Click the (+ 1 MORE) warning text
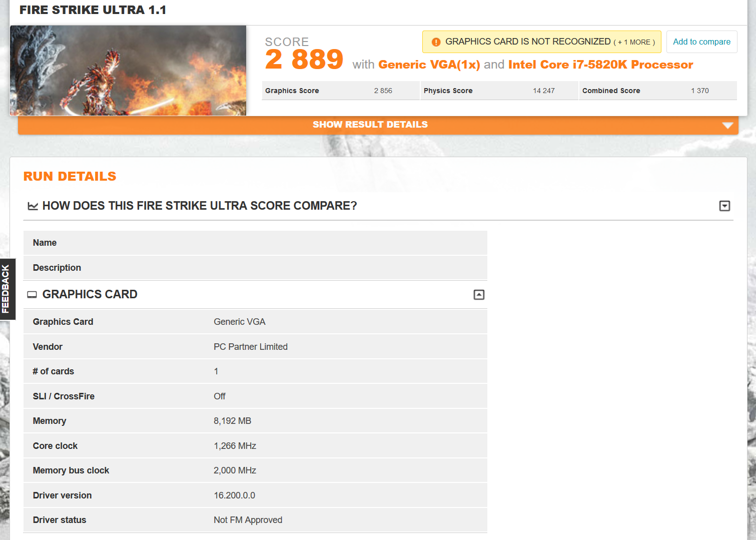The image size is (756, 540). pyautogui.click(x=634, y=43)
